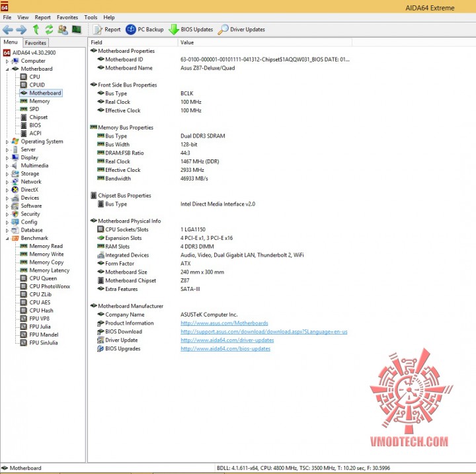
Task: Expand the Network tree node
Action: point(7,182)
